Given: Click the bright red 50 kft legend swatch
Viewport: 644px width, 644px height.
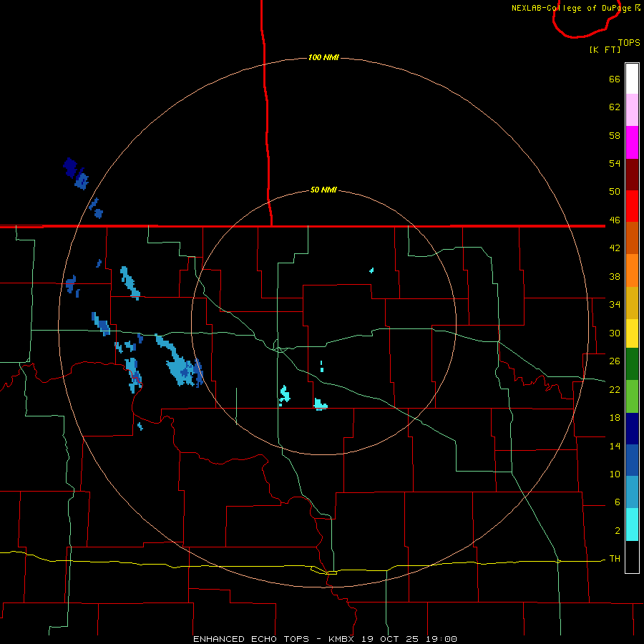Looking at the screenshot, I should coord(632,206).
